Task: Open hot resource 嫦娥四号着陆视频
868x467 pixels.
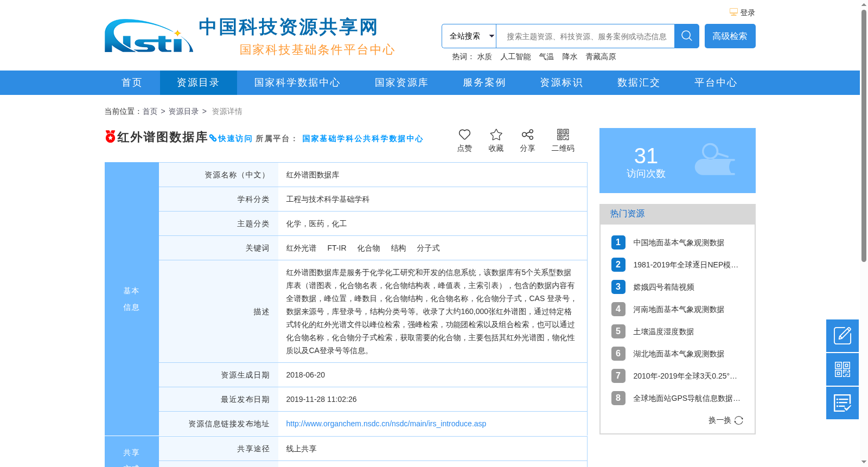Action: (663, 287)
